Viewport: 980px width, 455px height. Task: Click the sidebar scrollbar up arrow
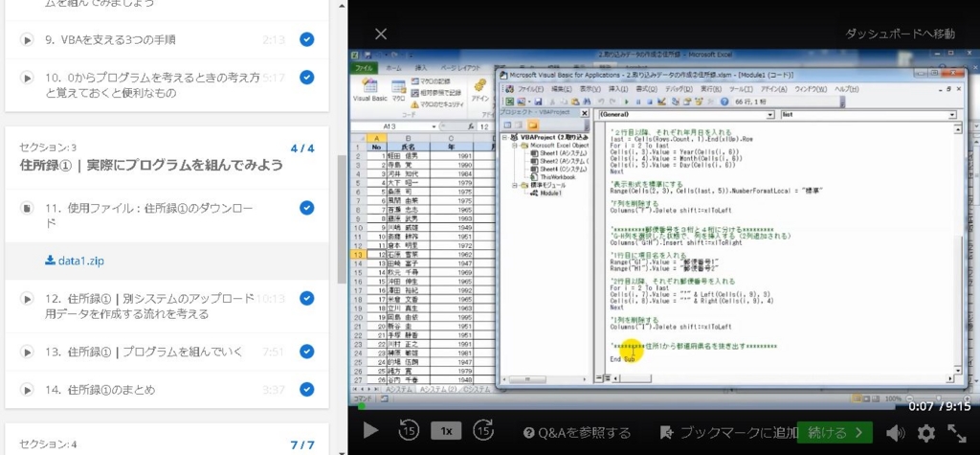pos(342,5)
